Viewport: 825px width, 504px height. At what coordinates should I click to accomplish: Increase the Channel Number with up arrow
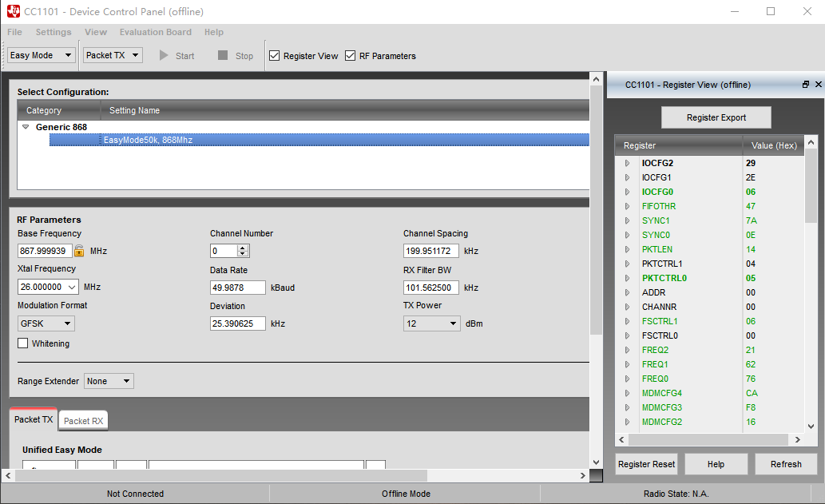click(243, 248)
